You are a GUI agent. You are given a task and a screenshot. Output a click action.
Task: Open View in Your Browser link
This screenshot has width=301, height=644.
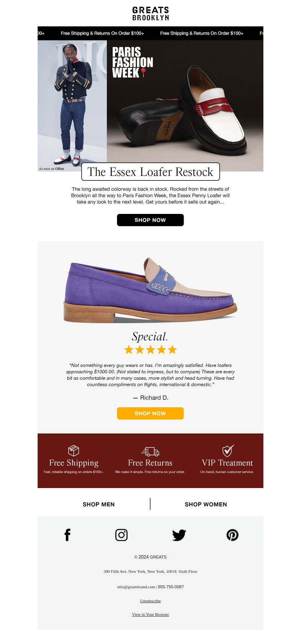tap(150, 614)
